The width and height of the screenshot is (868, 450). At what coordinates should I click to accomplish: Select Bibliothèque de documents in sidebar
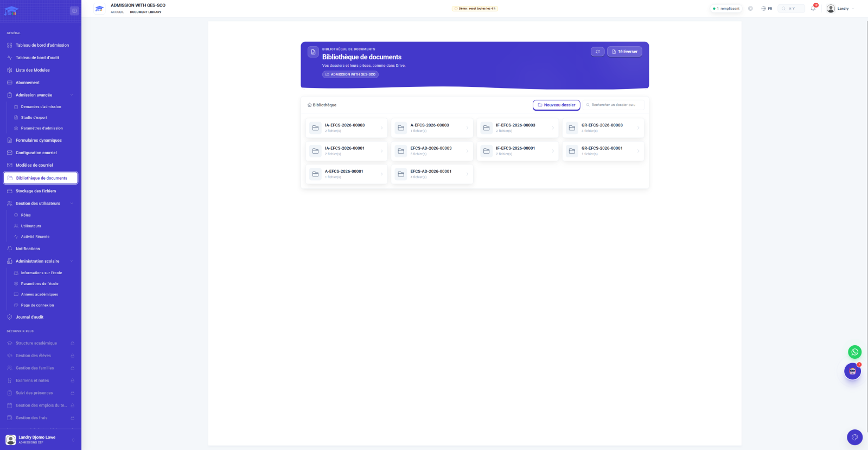pos(41,178)
